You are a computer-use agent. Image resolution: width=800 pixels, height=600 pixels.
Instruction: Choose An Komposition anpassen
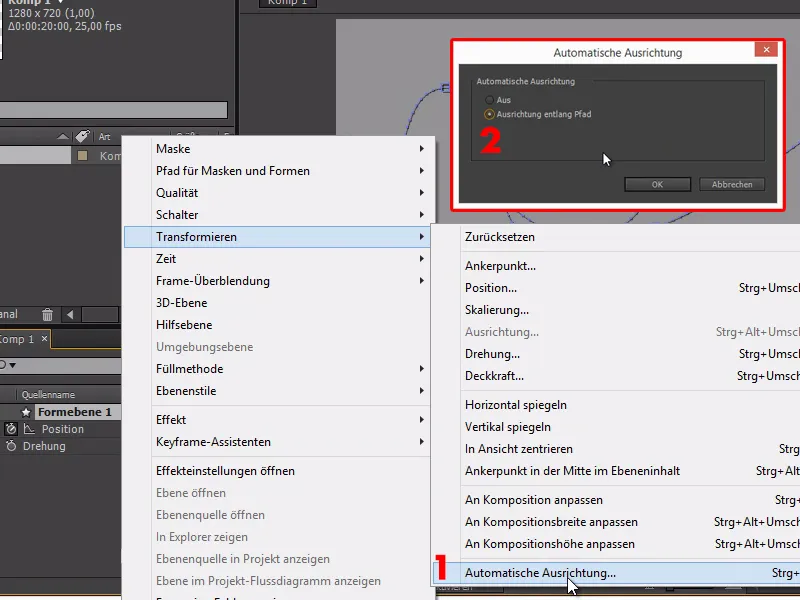click(616, 499)
